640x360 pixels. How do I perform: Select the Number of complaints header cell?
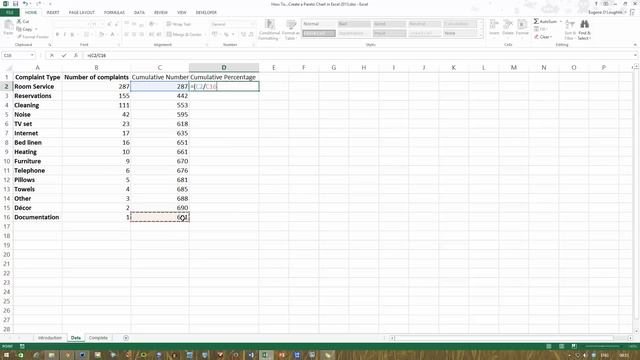pyautogui.click(x=96, y=77)
